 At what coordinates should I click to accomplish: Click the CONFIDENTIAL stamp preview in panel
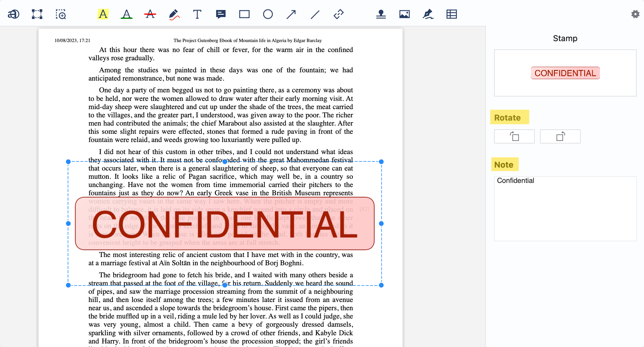[x=565, y=73]
